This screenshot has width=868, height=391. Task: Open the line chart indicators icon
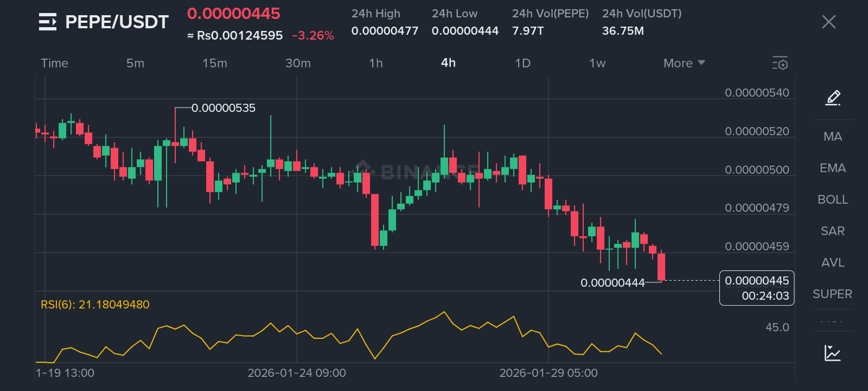(x=832, y=353)
